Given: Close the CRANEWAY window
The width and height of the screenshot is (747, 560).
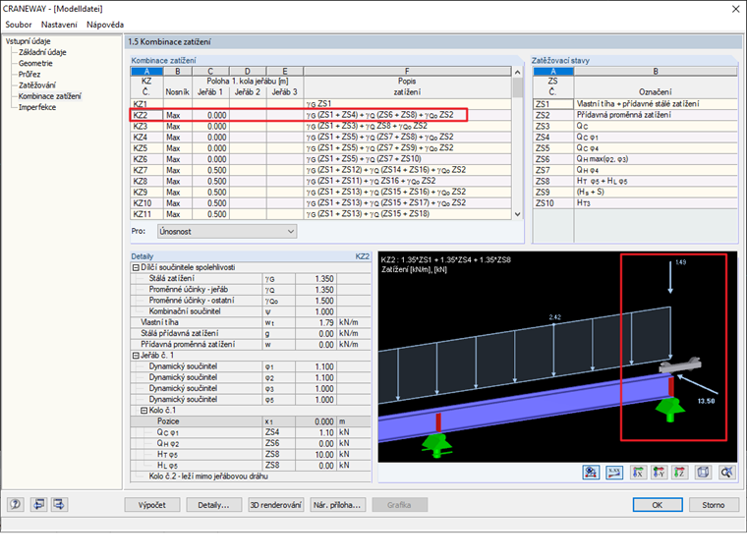Looking at the screenshot, I should click(735, 9).
